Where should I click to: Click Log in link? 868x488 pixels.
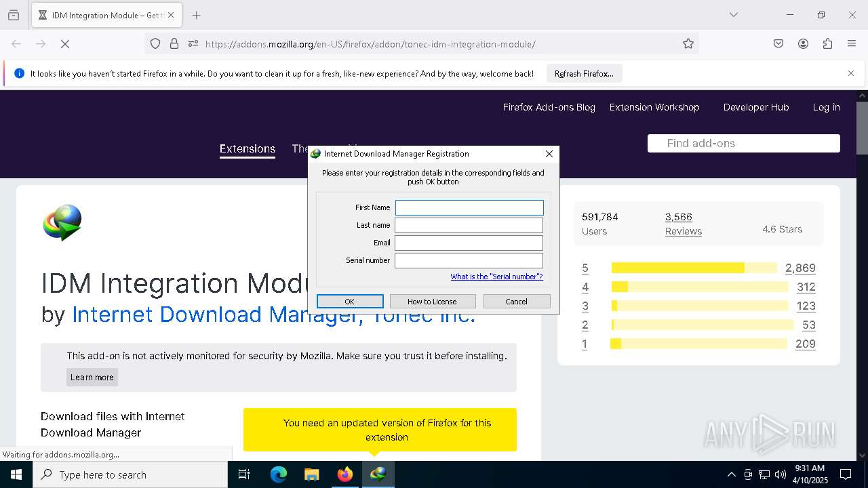826,107
